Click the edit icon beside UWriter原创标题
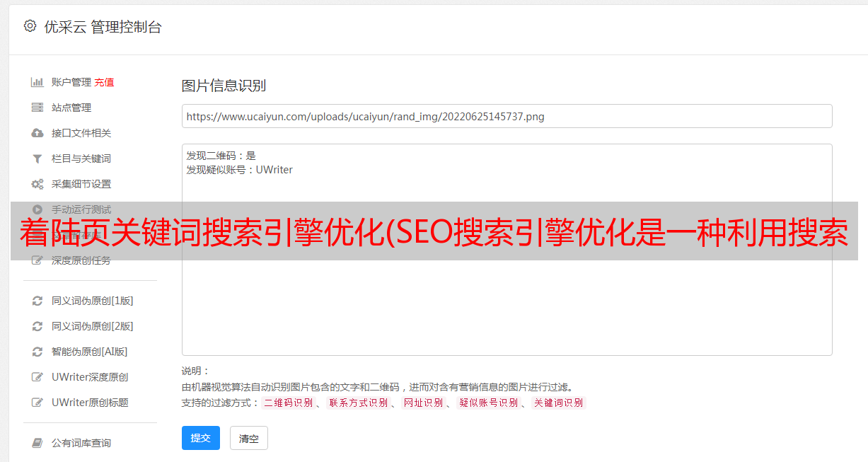 coord(37,403)
